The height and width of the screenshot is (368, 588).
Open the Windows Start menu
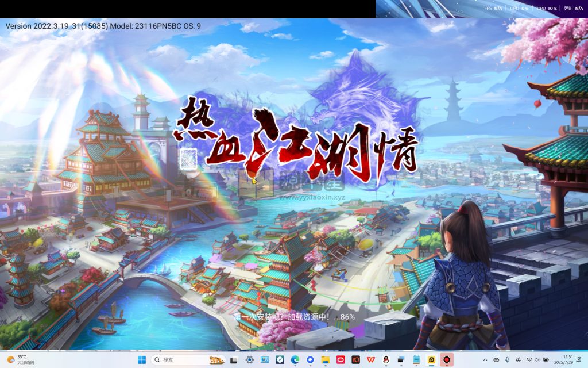point(142,359)
